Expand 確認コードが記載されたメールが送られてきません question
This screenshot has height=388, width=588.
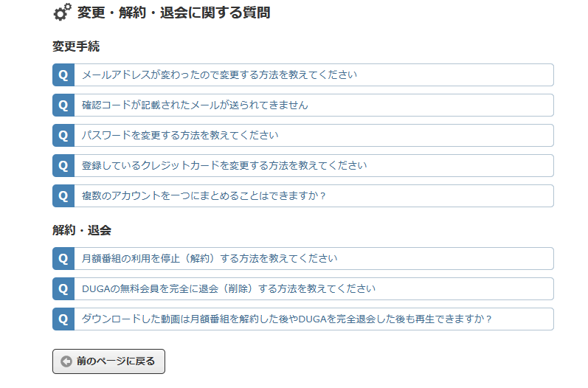(195, 105)
